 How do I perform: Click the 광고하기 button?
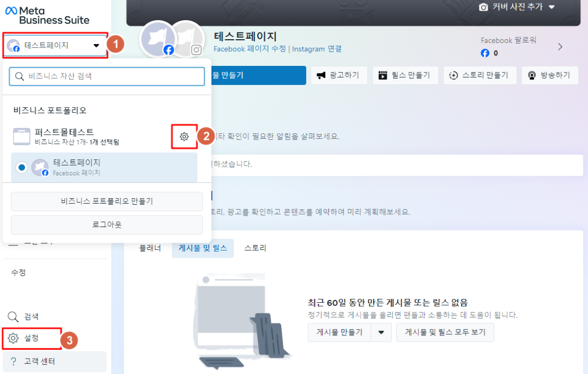coord(338,75)
